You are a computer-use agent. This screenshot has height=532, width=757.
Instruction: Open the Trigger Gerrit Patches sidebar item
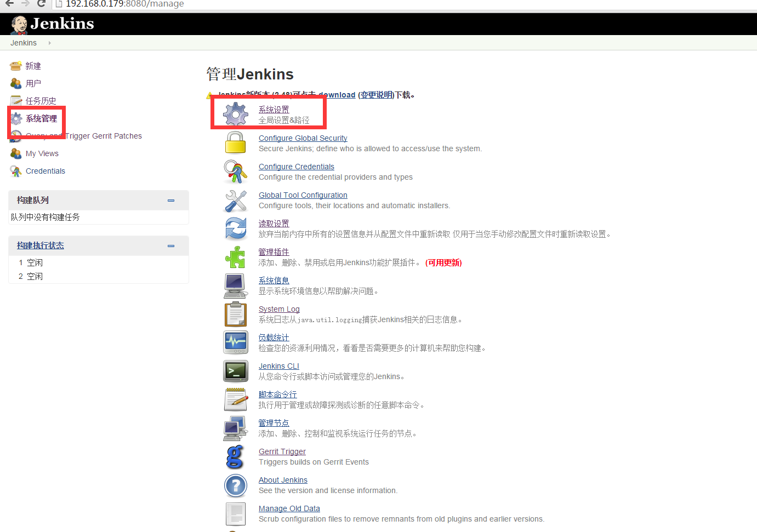(84, 136)
